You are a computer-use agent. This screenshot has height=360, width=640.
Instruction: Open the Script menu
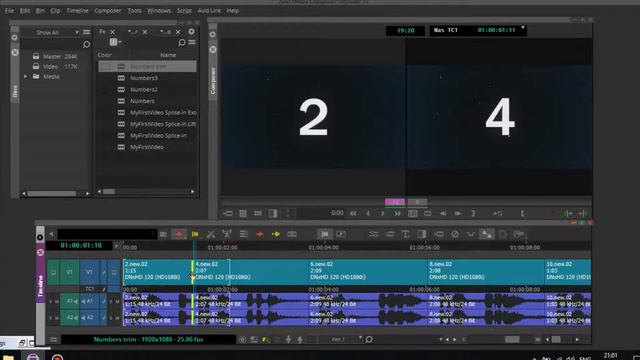[184, 11]
